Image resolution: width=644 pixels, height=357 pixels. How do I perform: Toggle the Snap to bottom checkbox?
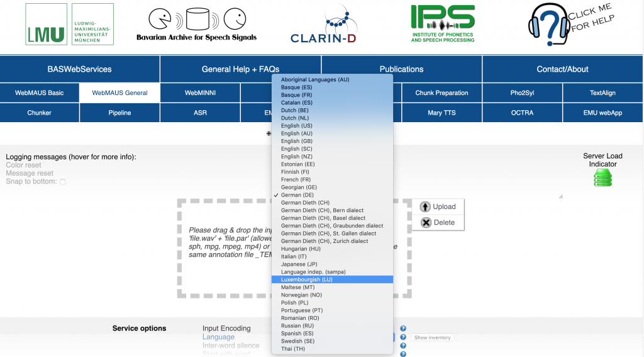62,182
